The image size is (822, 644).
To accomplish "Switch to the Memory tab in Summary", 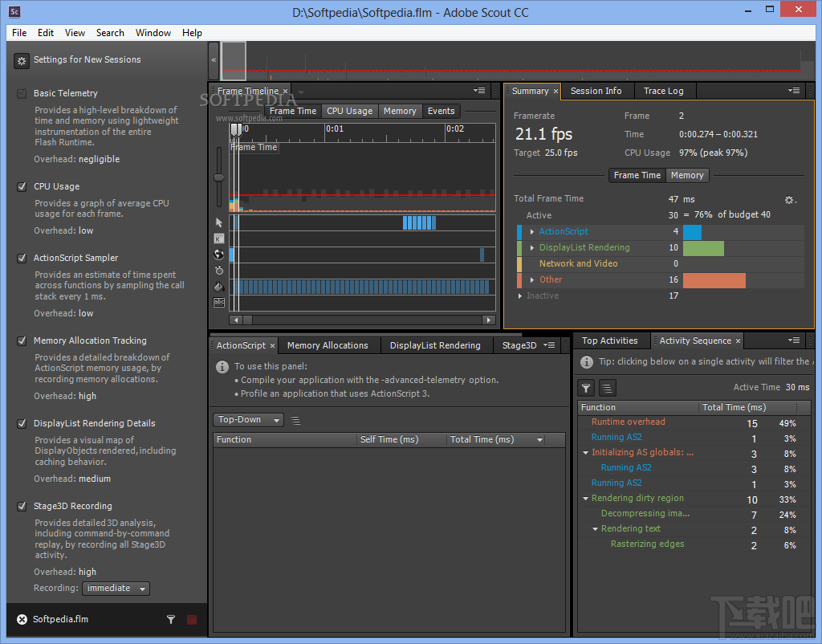I will pos(687,175).
